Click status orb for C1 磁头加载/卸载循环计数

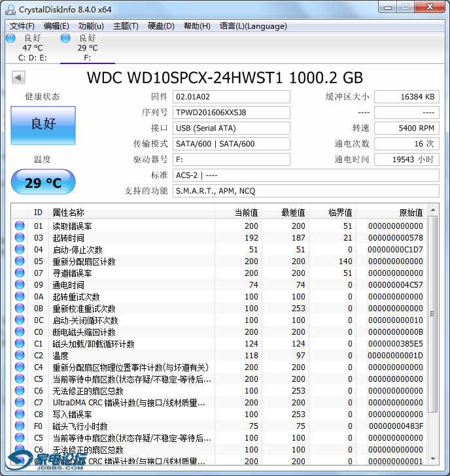click(20, 343)
